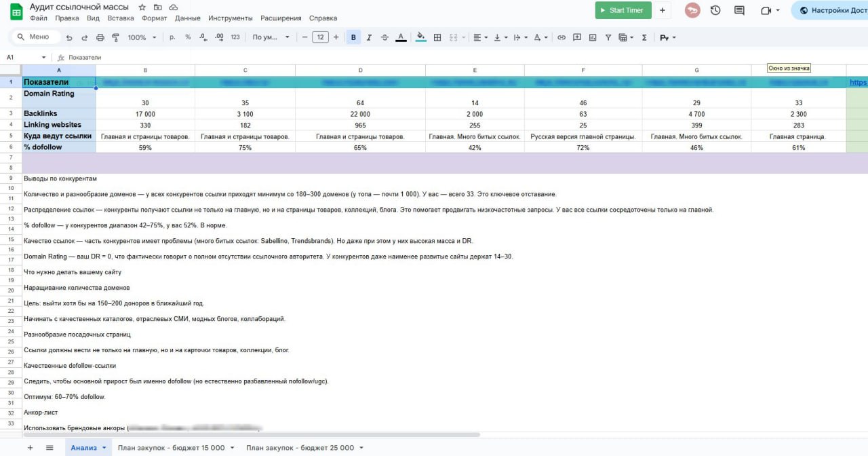Click the Меню search box
This screenshot has width=868, height=456.
click(37, 37)
